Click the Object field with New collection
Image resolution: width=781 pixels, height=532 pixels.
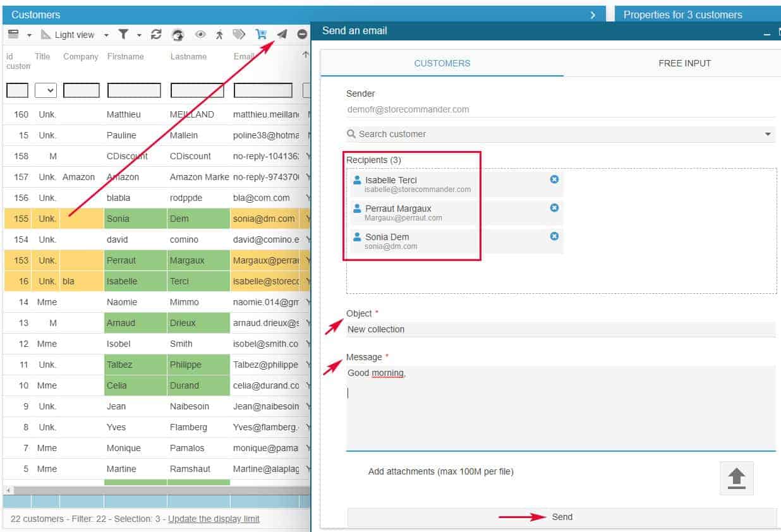560,329
